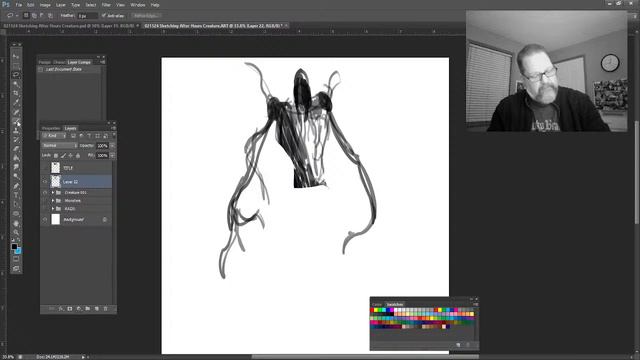The width and height of the screenshot is (640, 360).
Task: Toggle Last Document State checkbox
Action: tap(40, 69)
